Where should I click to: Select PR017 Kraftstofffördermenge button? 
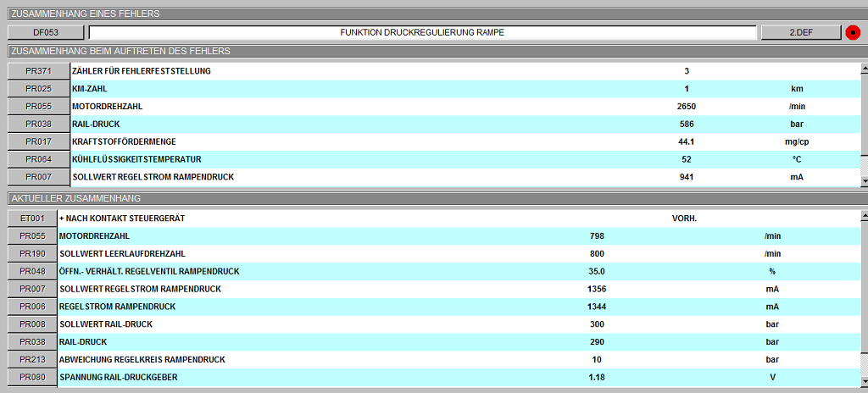pyautogui.click(x=38, y=141)
